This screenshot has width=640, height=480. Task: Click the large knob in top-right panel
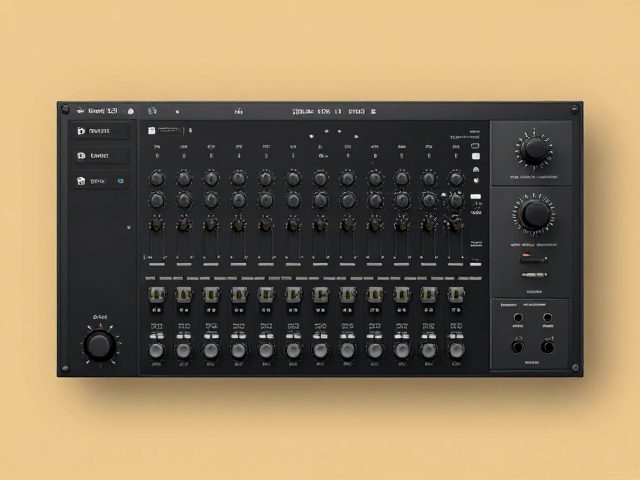click(534, 149)
